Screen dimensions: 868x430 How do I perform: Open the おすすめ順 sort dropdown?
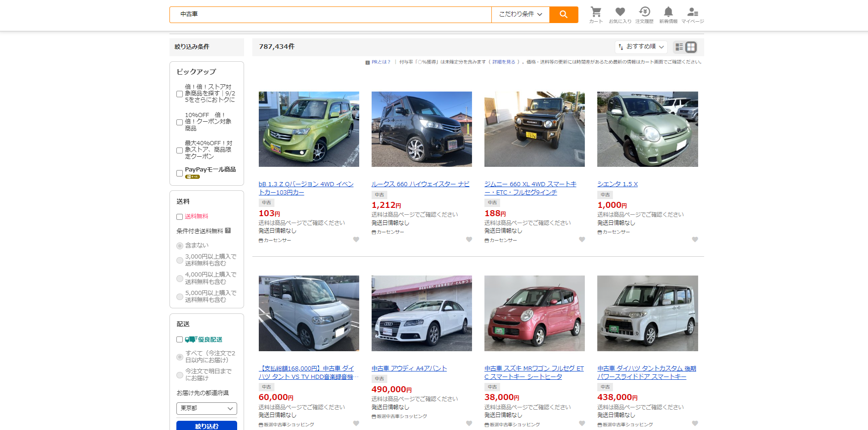click(x=641, y=47)
